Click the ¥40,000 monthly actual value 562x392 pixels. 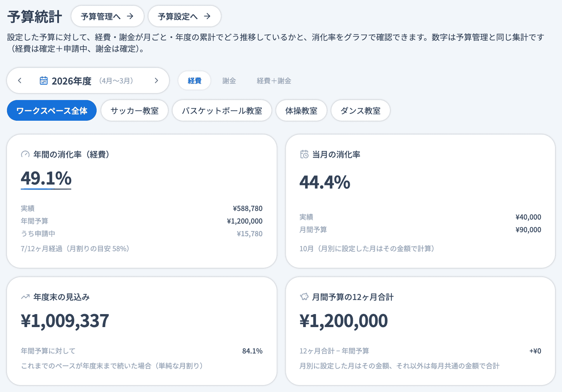(x=528, y=217)
